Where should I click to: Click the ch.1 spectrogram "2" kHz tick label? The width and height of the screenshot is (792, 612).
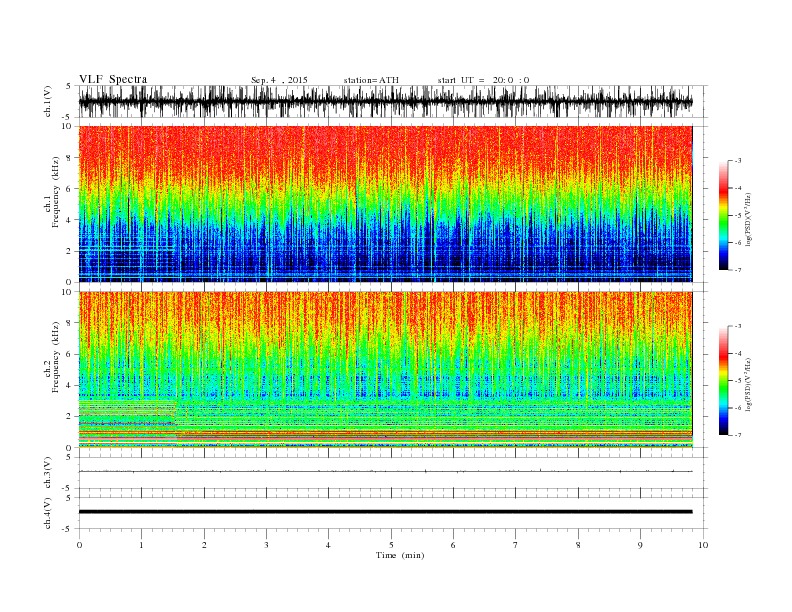[69, 251]
